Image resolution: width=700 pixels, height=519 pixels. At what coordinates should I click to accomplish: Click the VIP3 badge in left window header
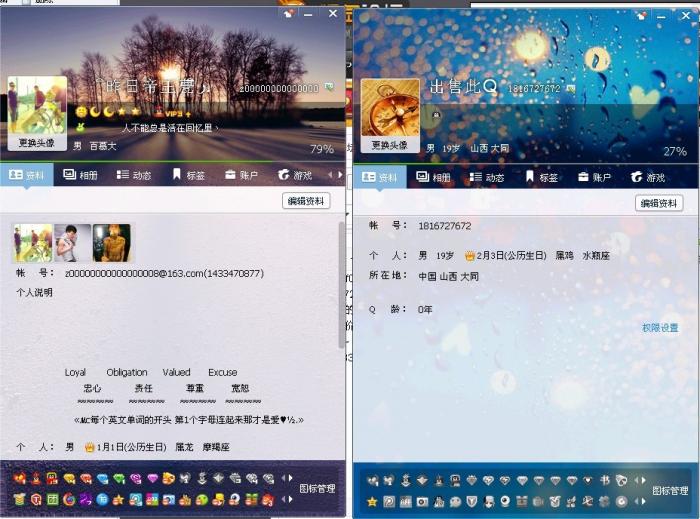pos(174,113)
